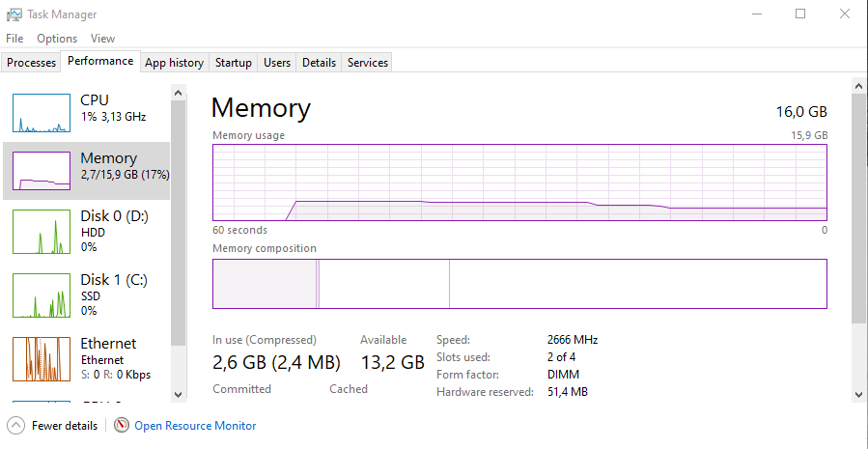This screenshot has height=449, width=868.
Task: Select the Ethernet activity graph icon
Action: 42,359
